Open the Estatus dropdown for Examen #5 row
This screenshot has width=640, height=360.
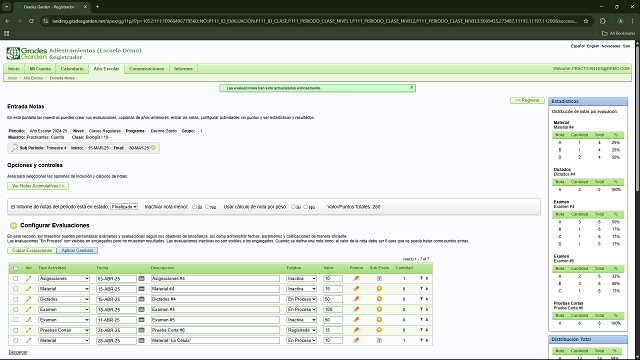click(x=301, y=320)
